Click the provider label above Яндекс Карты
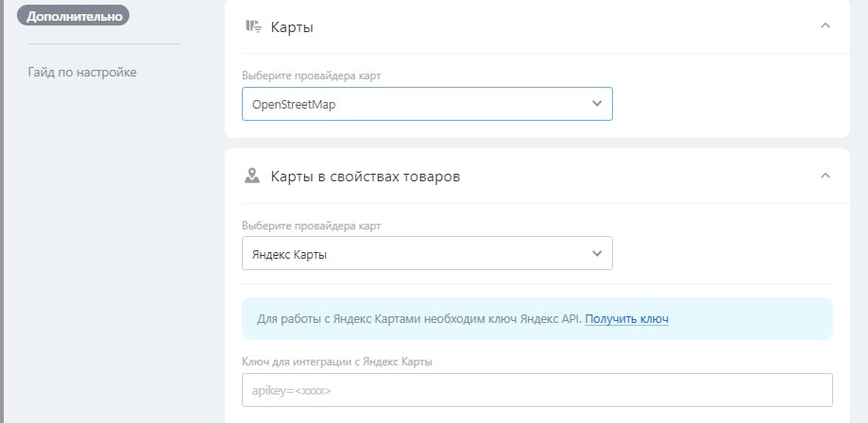The width and height of the screenshot is (868, 423). (x=312, y=225)
